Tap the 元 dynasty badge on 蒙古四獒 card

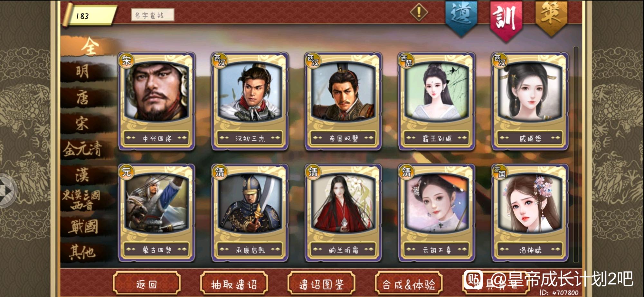[126, 172]
